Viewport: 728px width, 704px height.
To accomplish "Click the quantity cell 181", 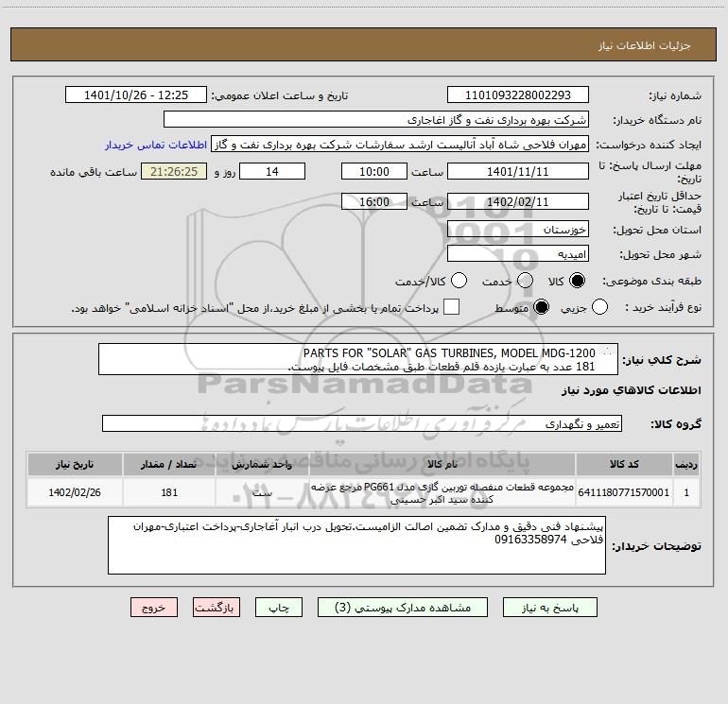I will (x=169, y=492).
